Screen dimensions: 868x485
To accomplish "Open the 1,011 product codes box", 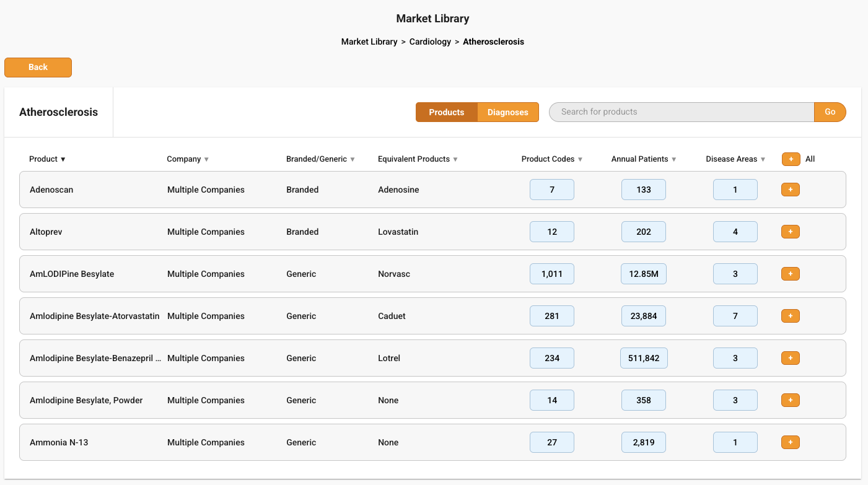I will pos(552,274).
